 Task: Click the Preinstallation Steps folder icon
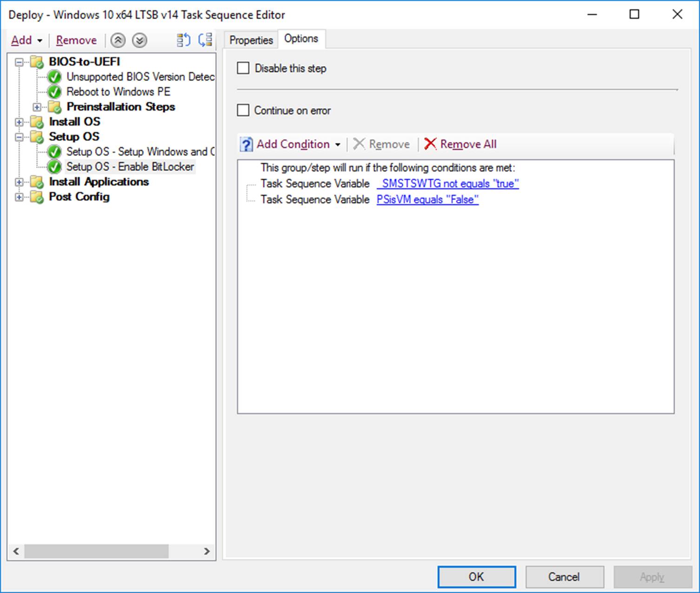(x=54, y=107)
